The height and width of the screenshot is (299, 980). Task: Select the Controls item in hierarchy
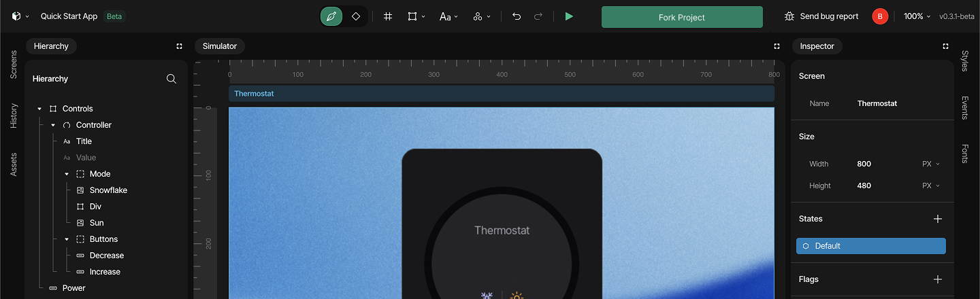pyautogui.click(x=78, y=109)
